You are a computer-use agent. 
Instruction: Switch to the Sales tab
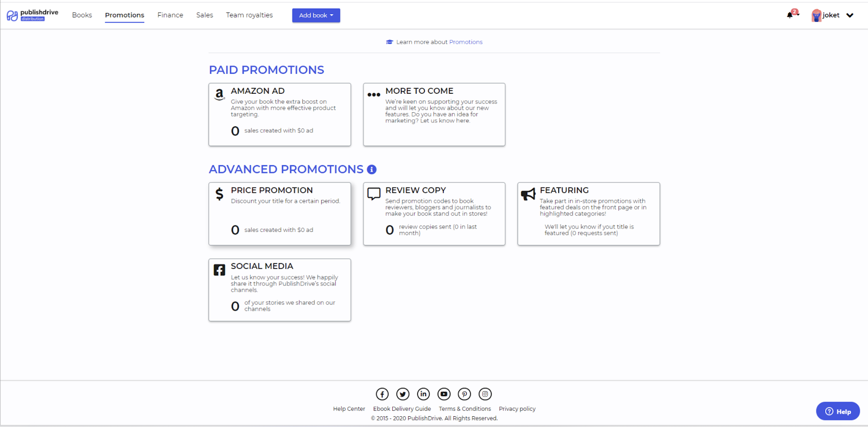[205, 15]
